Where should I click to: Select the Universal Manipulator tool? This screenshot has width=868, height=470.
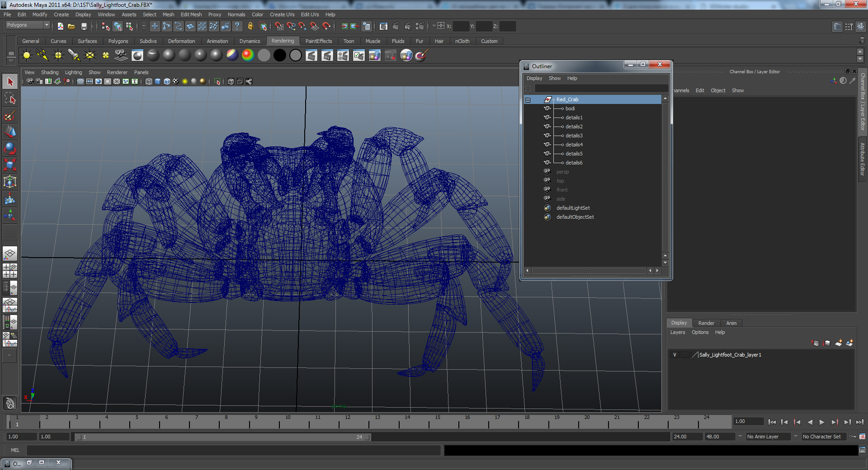pos(10,182)
